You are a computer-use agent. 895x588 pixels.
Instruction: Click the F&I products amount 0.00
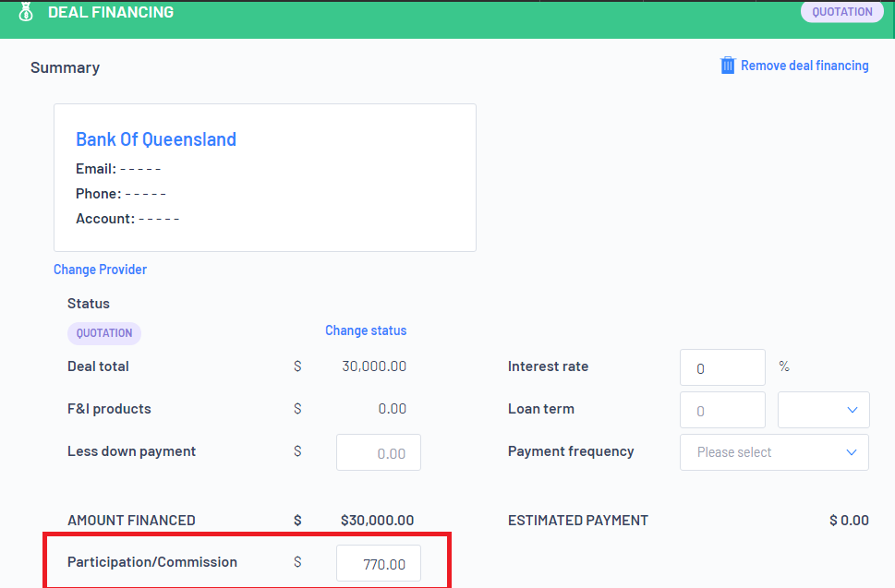tap(392, 409)
